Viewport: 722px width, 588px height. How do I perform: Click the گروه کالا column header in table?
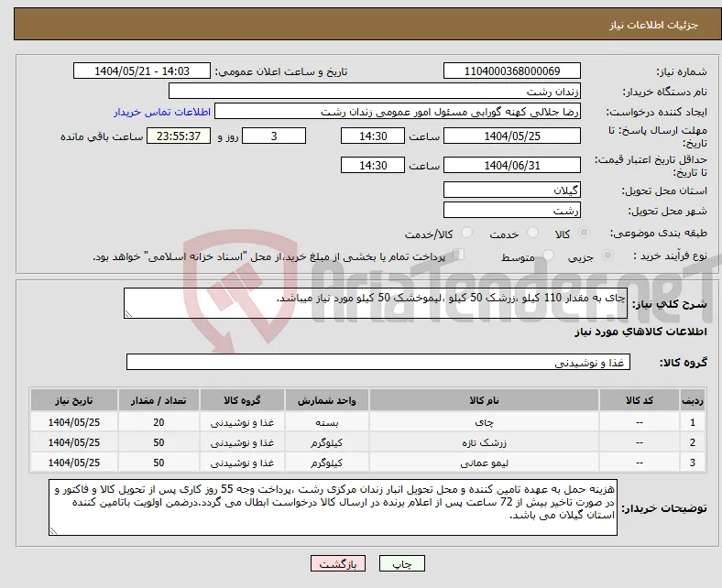point(242,400)
